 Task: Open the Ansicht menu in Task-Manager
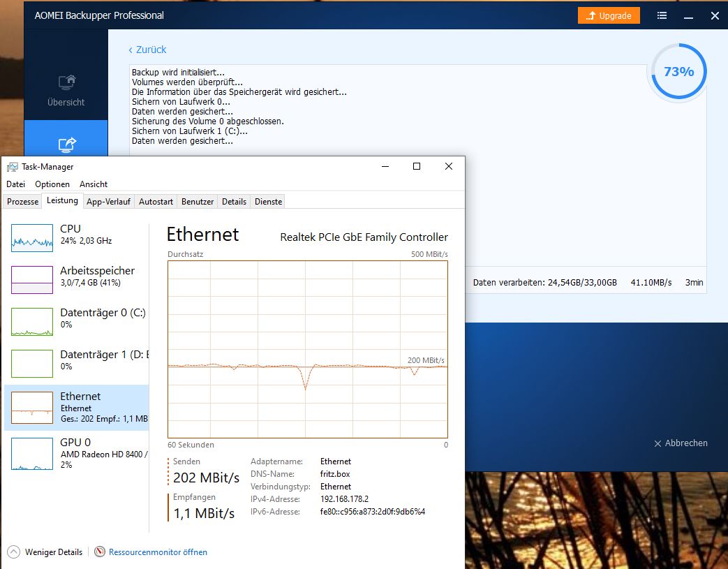click(x=94, y=184)
